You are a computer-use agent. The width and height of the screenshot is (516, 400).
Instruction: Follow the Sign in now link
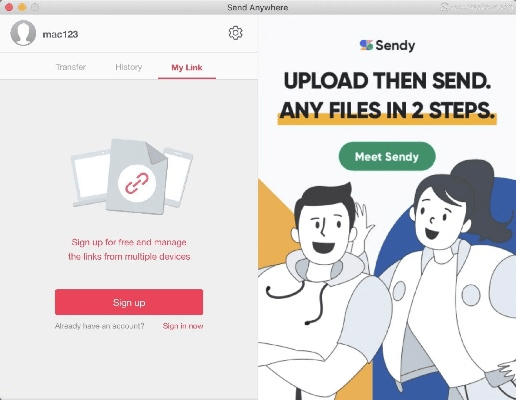[183, 326]
